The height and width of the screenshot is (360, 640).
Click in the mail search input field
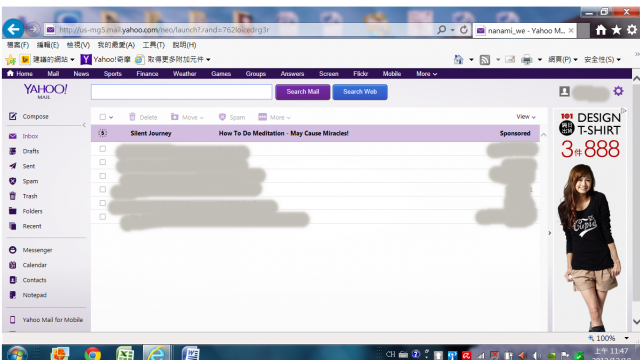pos(182,92)
